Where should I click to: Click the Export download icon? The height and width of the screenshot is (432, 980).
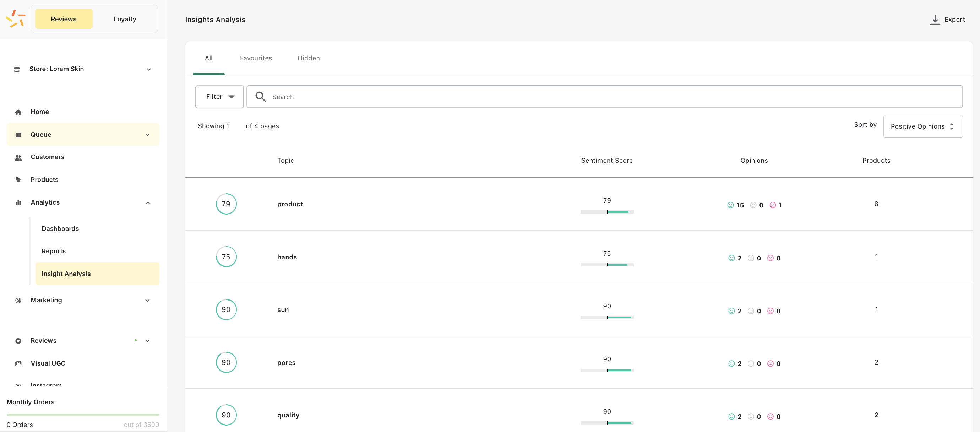tap(935, 20)
